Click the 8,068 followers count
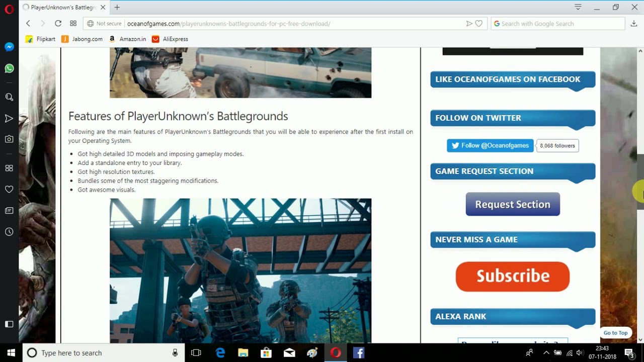The image size is (644, 362). (x=557, y=145)
